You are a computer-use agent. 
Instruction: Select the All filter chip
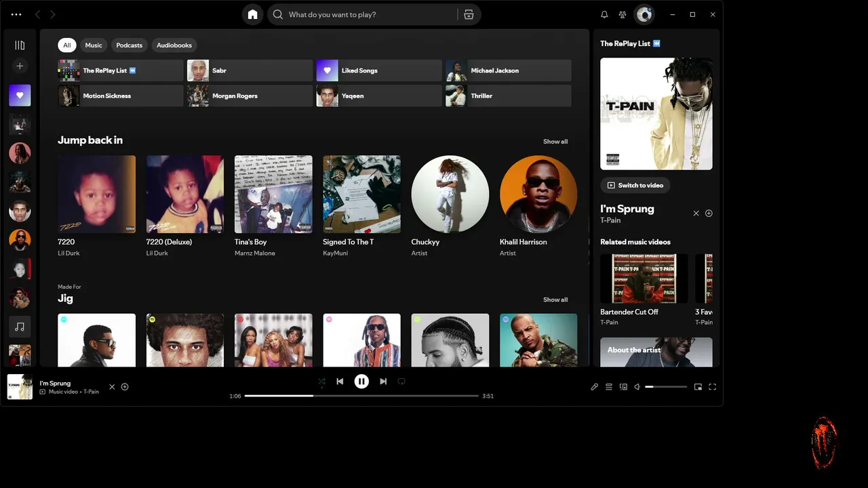[x=67, y=45]
